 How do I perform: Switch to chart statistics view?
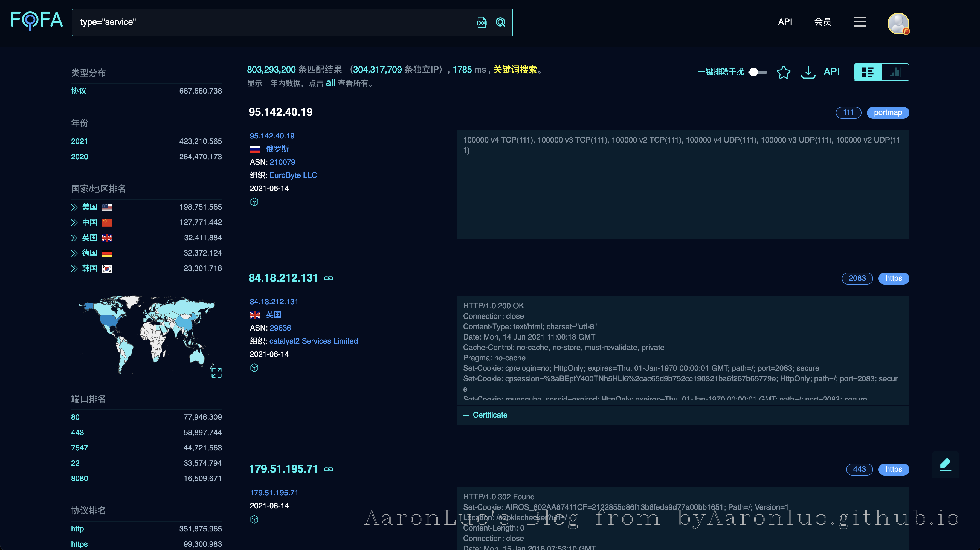895,72
